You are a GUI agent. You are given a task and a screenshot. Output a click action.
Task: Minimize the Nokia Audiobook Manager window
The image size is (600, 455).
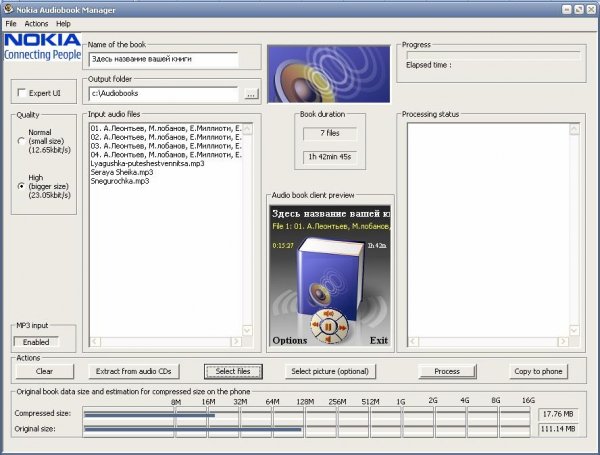click(567, 10)
